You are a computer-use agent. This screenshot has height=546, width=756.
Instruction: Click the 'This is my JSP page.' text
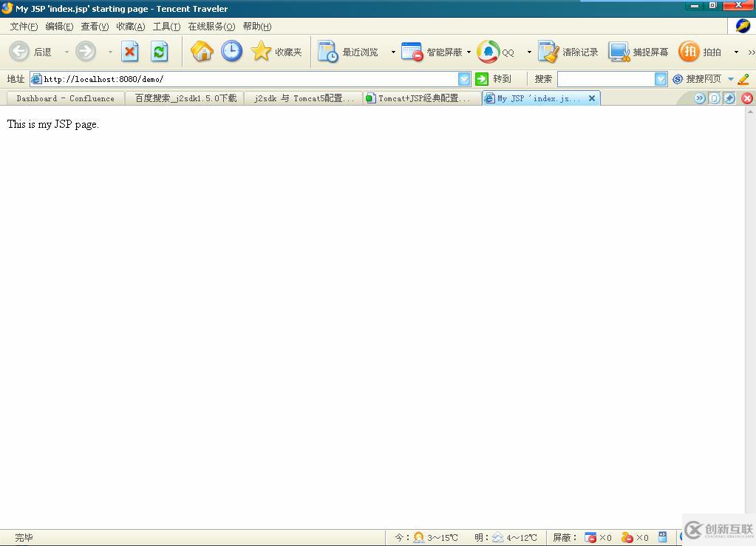pyautogui.click(x=53, y=124)
